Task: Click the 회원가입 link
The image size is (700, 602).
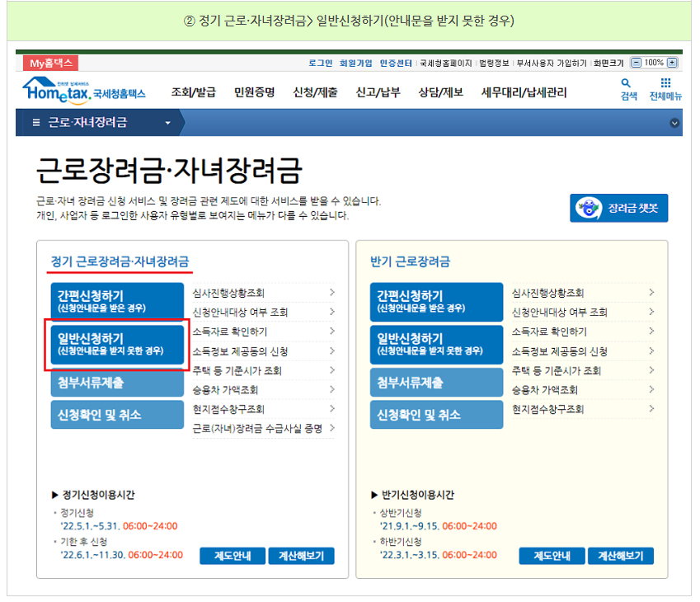Action: pyautogui.click(x=356, y=63)
